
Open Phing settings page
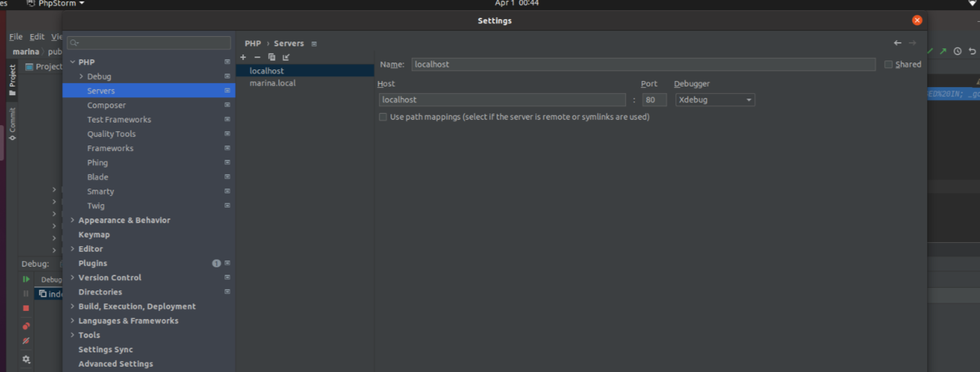click(97, 163)
